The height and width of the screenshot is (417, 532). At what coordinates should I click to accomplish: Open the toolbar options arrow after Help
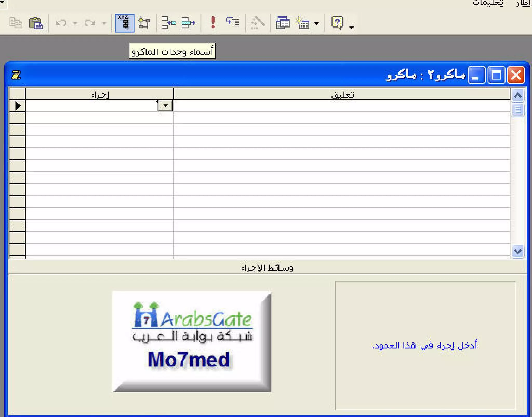coord(351,28)
